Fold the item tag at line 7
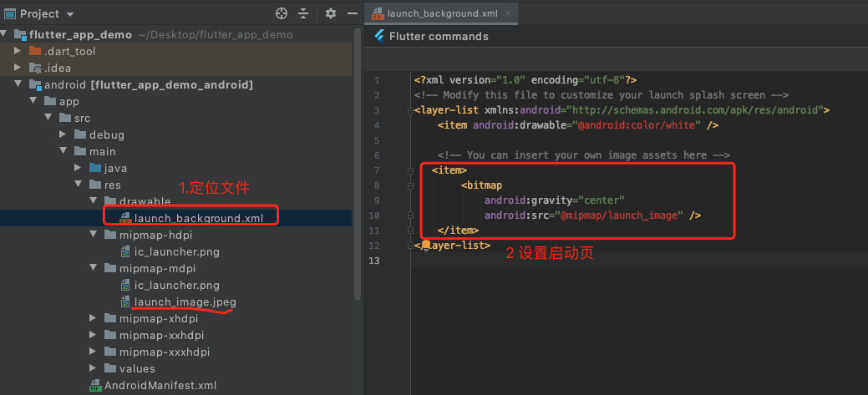 411,170
